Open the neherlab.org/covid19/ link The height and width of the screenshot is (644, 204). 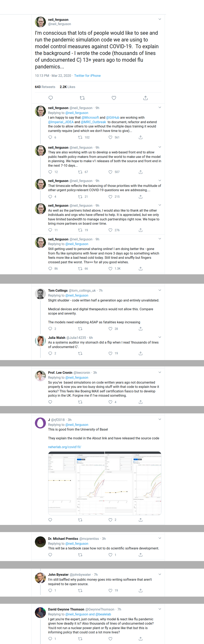(x=64, y=447)
